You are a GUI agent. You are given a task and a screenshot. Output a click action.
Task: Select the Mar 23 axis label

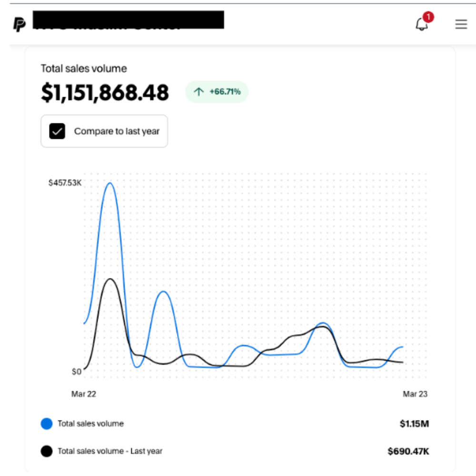coord(415,394)
